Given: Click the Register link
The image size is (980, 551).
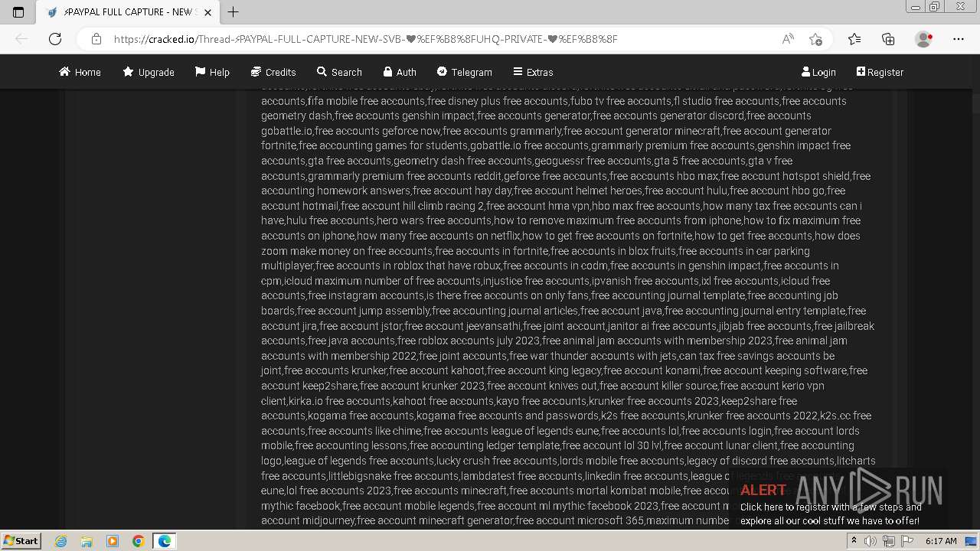Looking at the screenshot, I should 880,72.
